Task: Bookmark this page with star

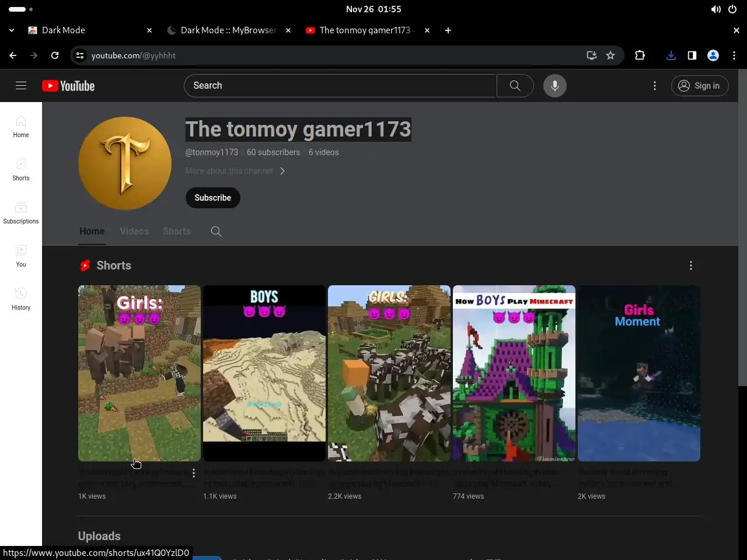Action: tap(610, 55)
